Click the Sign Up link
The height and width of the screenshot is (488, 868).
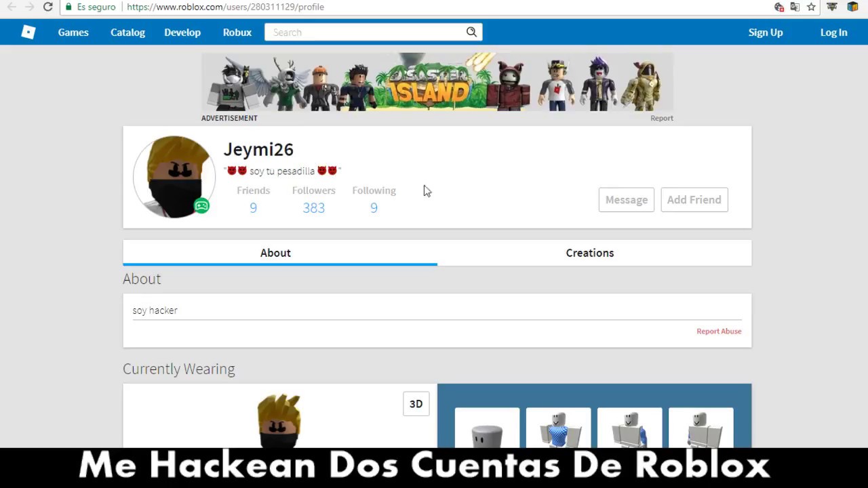pyautogui.click(x=766, y=32)
